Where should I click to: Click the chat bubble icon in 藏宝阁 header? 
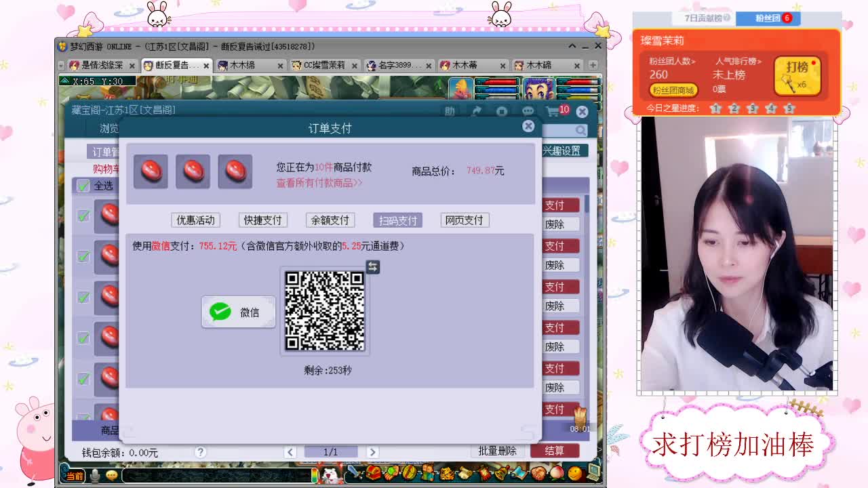[x=528, y=111]
